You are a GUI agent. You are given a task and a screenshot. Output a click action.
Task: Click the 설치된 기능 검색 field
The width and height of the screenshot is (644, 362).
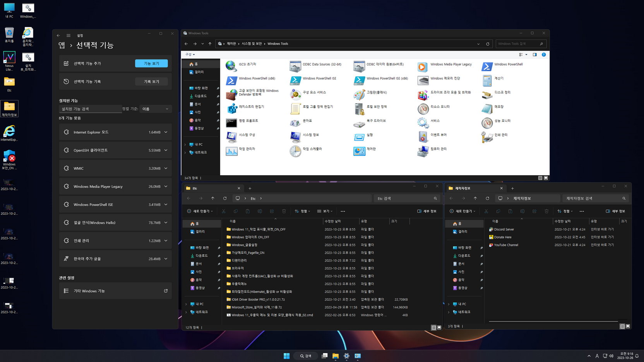tap(90, 109)
